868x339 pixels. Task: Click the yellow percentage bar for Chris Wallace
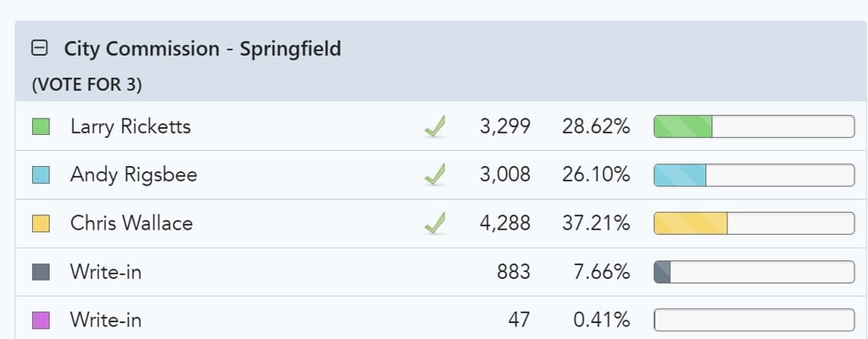click(754, 223)
